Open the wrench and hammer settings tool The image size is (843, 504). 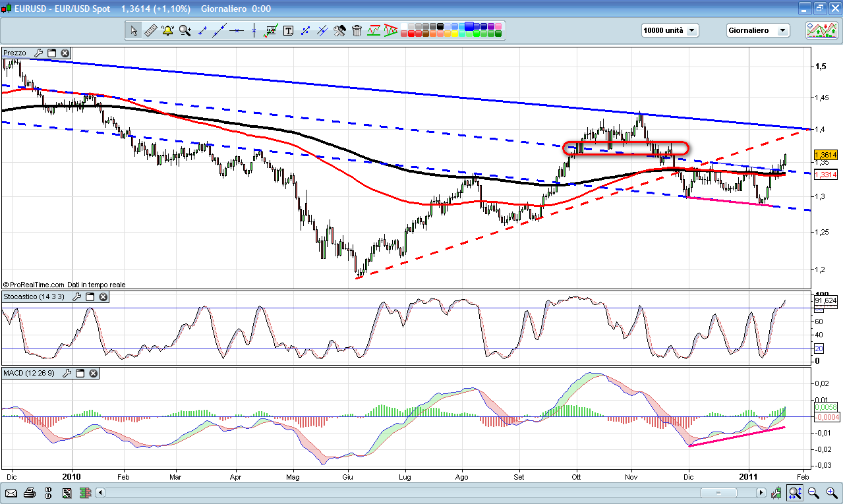[x=339, y=30]
